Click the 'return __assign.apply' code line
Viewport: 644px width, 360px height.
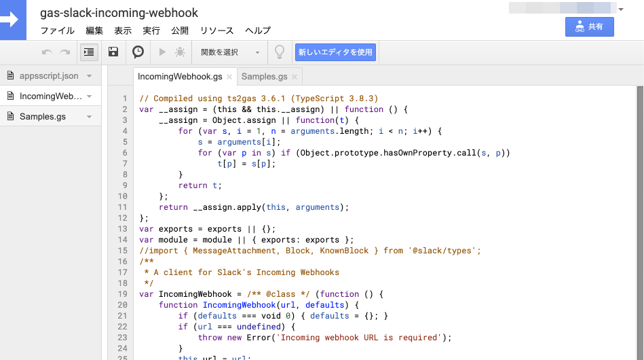(253, 207)
